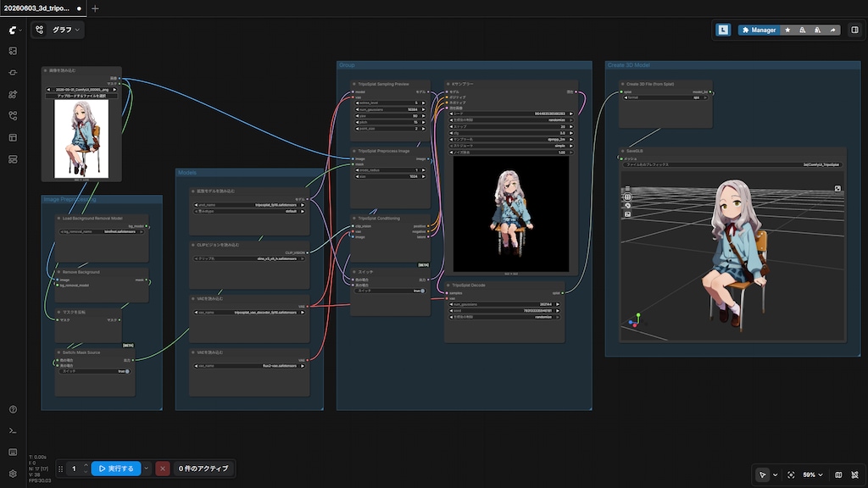Collapse the SaveGLB node via its dot
Image resolution: width=868 pixels, height=488 pixels.
coord(623,151)
